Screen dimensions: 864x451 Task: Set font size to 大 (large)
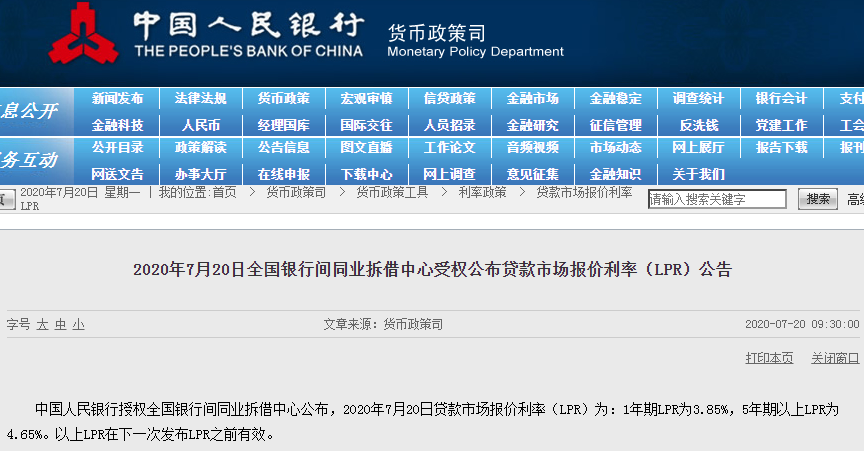click(x=42, y=325)
